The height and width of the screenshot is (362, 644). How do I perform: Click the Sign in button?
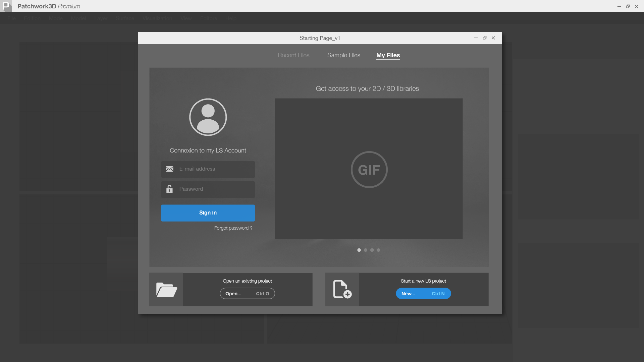(x=208, y=213)
